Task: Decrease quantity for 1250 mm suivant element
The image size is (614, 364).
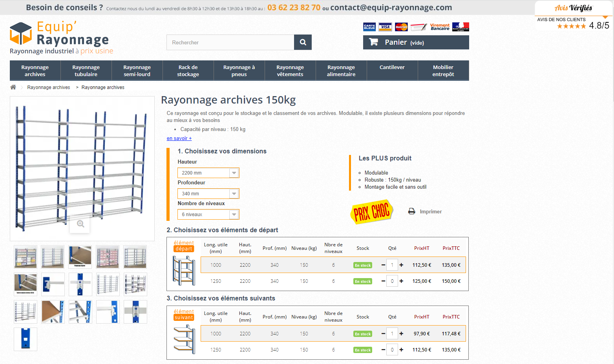Action: click(x=383, y=350)
